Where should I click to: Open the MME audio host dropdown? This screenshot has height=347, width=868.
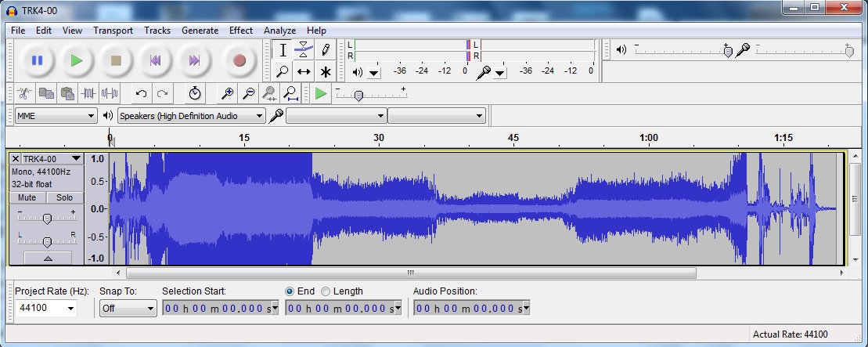56,116
